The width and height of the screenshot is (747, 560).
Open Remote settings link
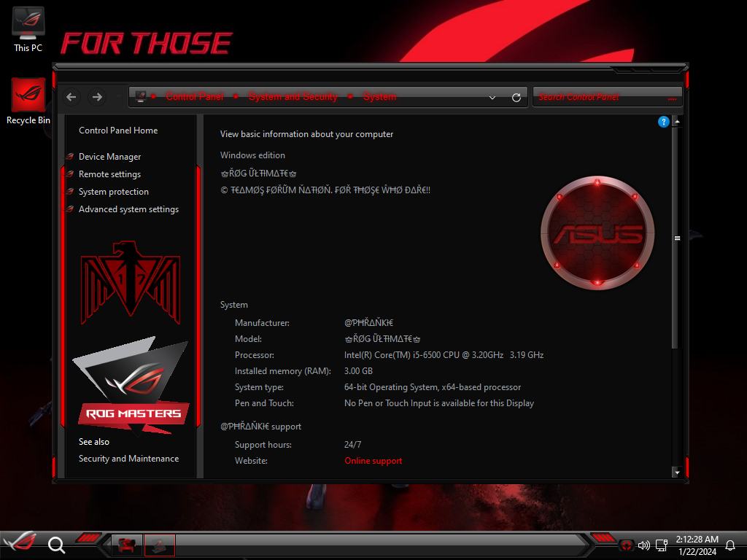tap(109, 174)
